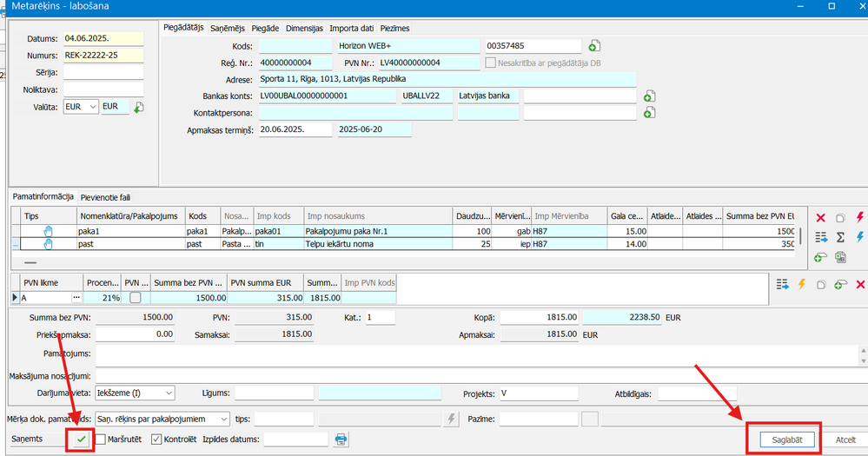Viewport: 868px width, 456px height.
Task: Open the Importa dati tab
Action: point(352,28)
